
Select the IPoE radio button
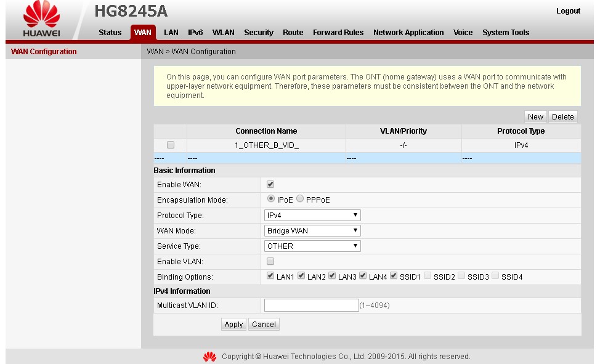click(x=270, y=199)
